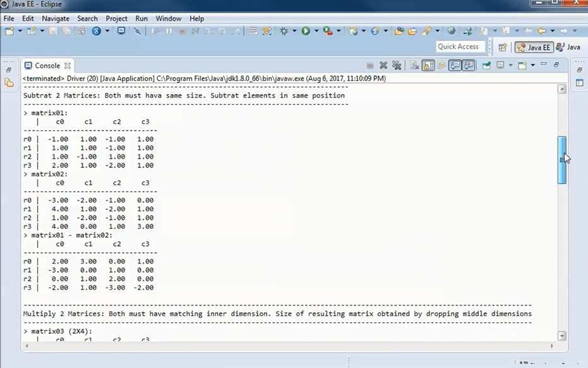588x368 pixels.
Task: Click the green Run button icon
Action: [x=306, y=31]
